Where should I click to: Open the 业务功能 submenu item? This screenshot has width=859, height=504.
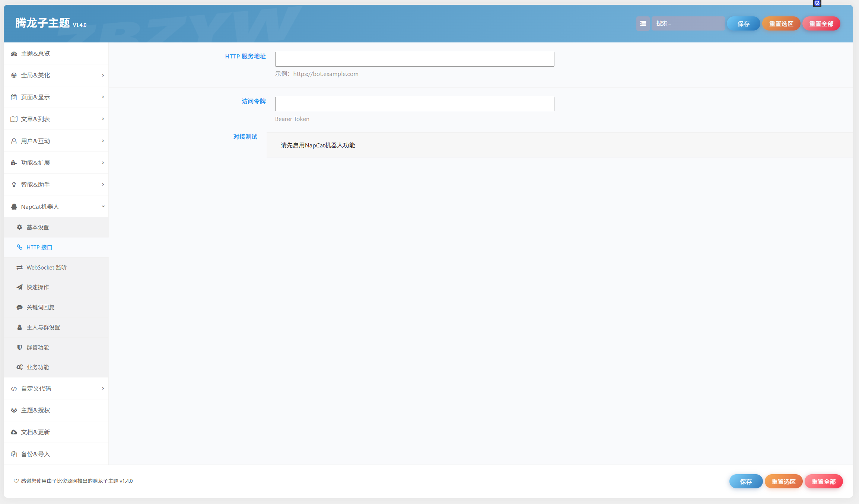click(56, 367)
